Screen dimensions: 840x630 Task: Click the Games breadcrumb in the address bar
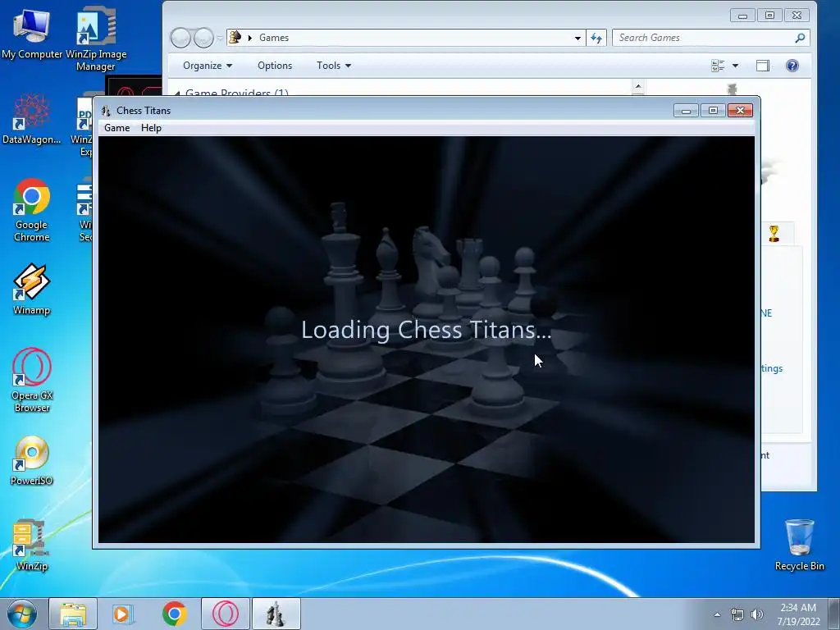[x=274, y=38]
